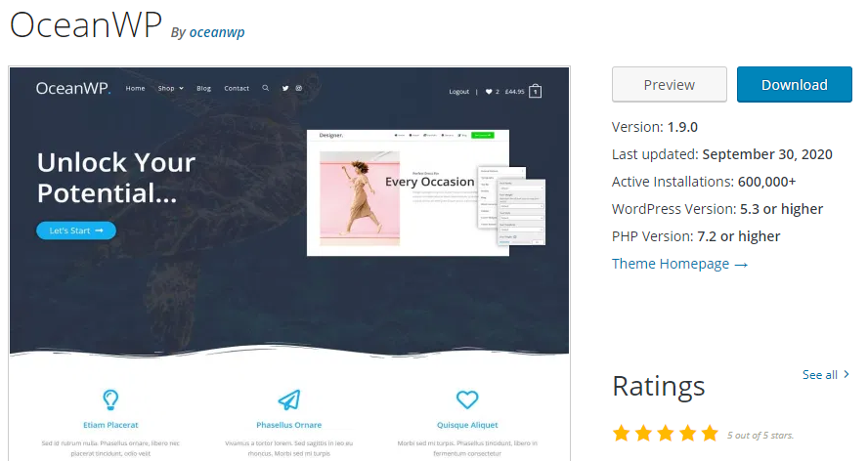Click the Twitter bird icon in preview header
Image resolution: width=868 pixels, height=461 pixels.
click(285, 88)
